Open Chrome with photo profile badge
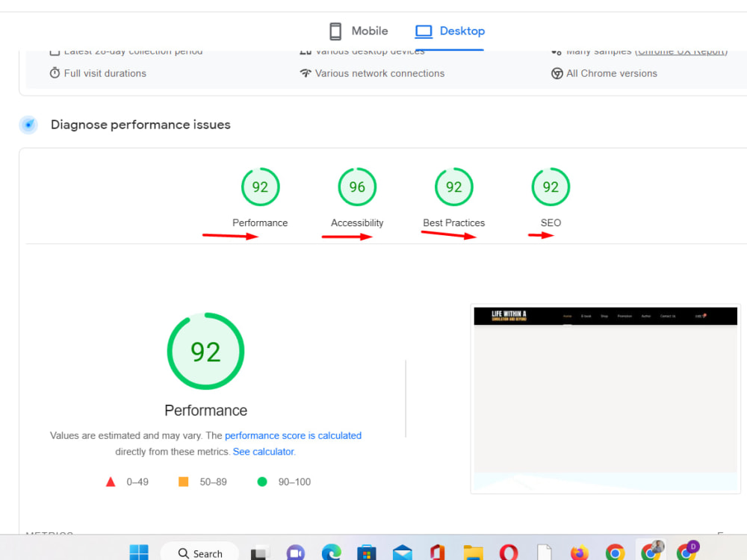The width and height of the screenshot is (747, 560). [x=651, y=551]
